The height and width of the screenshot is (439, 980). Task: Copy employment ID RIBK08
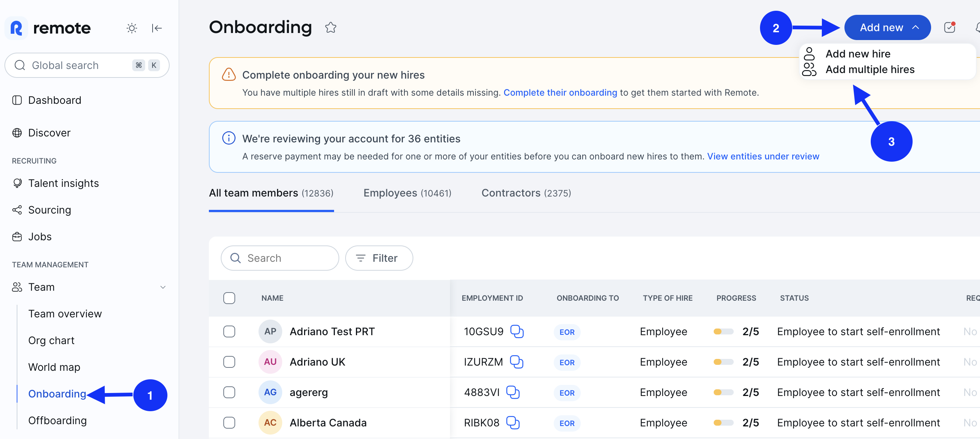(513, 423)
